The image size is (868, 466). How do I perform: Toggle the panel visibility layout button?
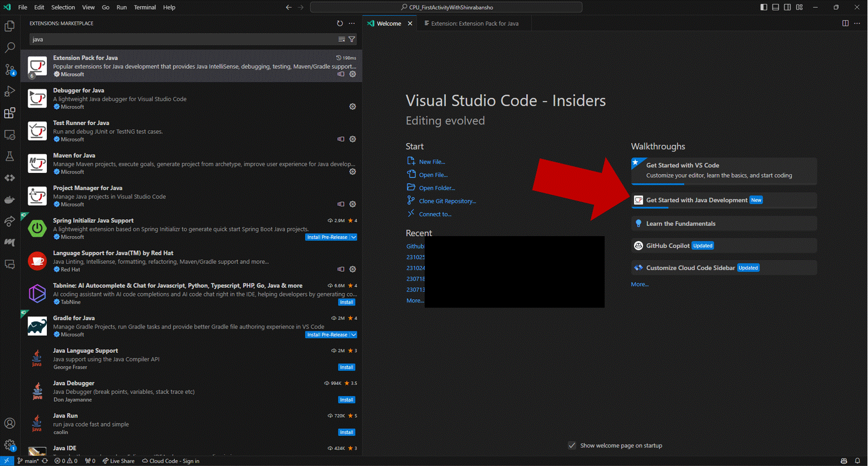point(776,7)
